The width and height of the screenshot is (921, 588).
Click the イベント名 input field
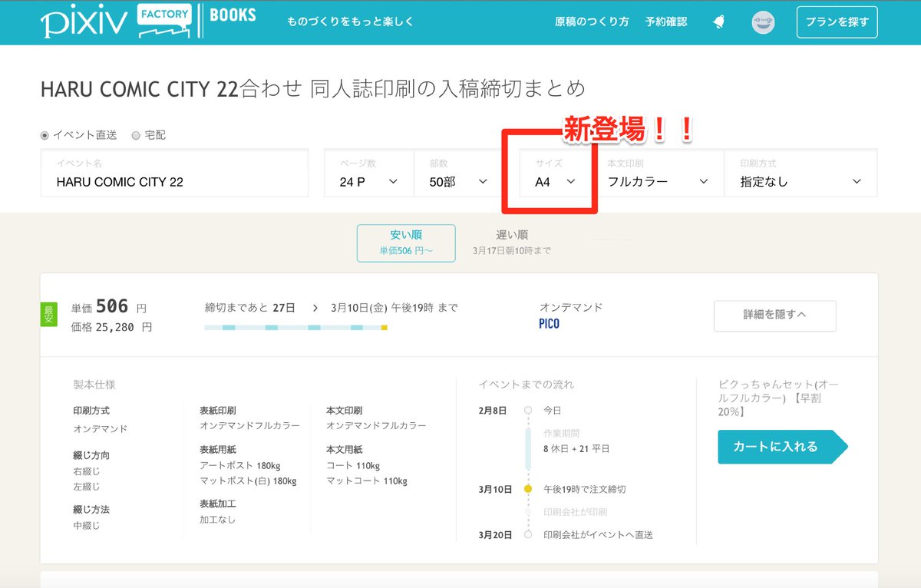174,173
